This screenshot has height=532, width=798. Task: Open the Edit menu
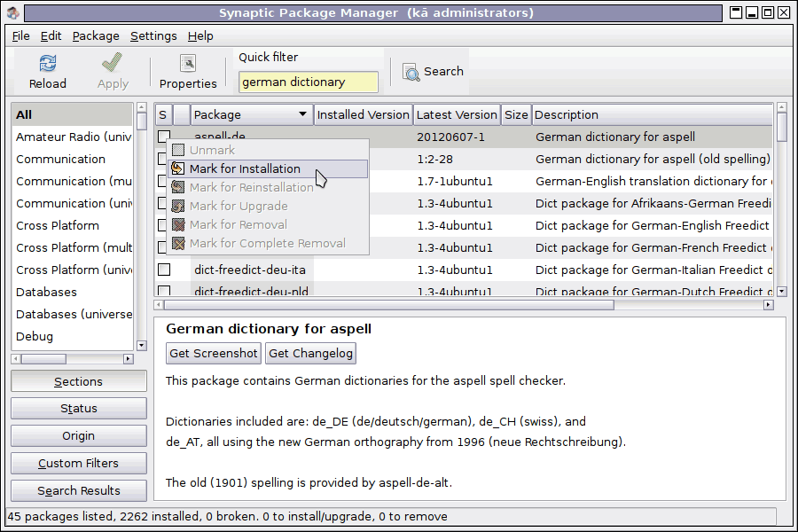(x=51, y=36)
